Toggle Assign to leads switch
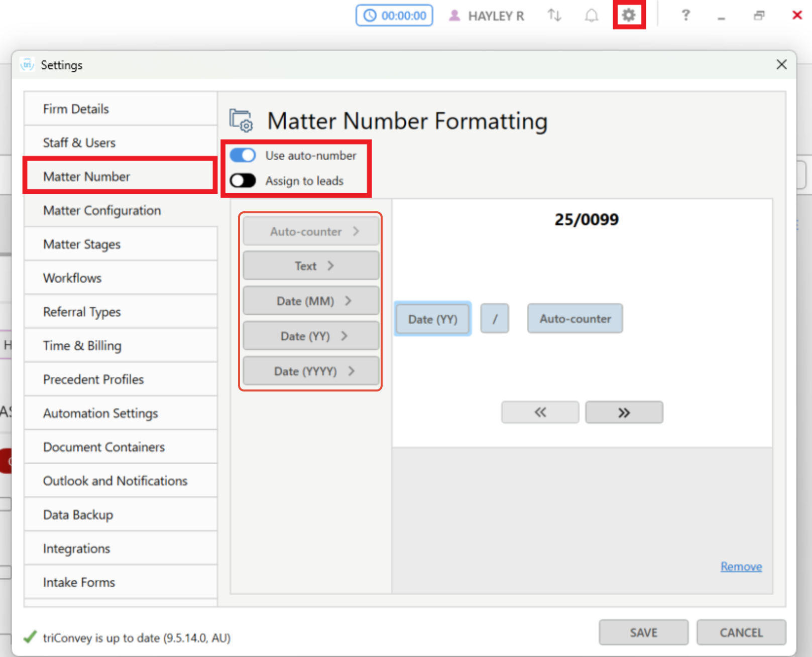Image resolution: width=812 pixels, height=657 pixels. tap(243, 181)
